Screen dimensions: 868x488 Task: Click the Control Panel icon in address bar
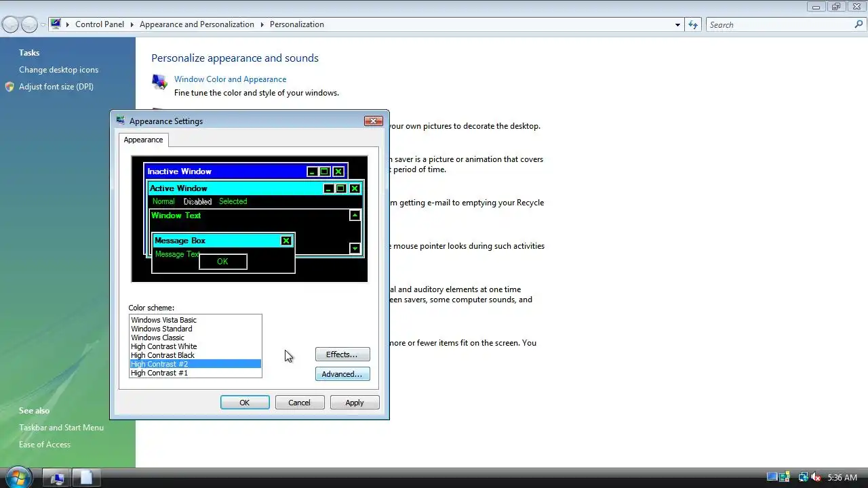56,24
